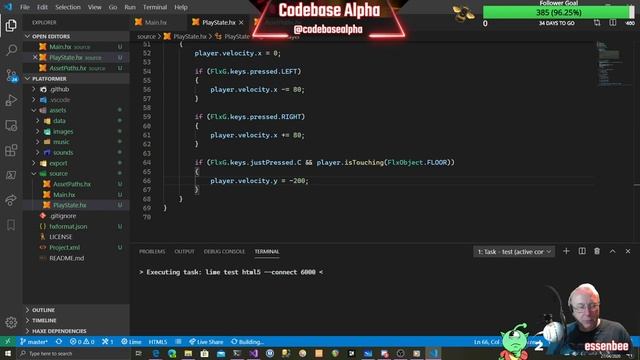This screenshot has width=640, height=360.
Task: Open the Extensions view
Action: point(11,150)
